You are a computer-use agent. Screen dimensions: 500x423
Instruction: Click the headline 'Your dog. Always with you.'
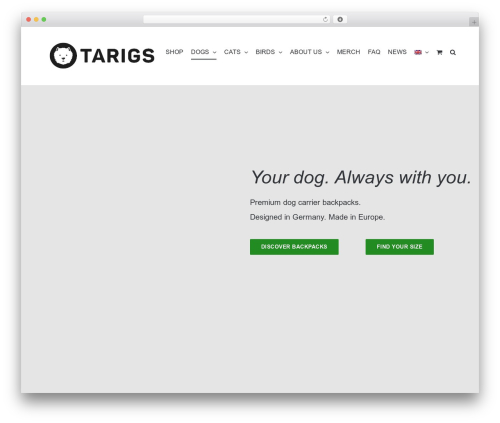[x=361, y=177]
